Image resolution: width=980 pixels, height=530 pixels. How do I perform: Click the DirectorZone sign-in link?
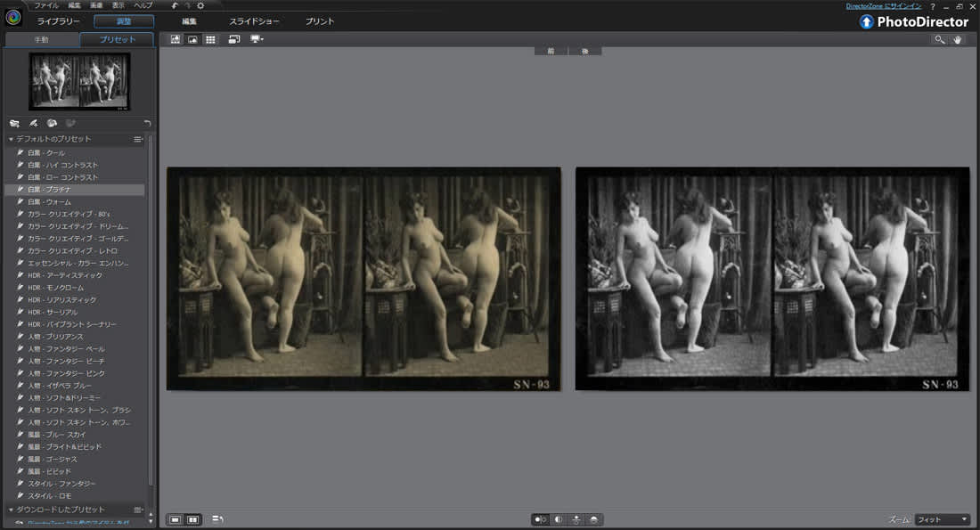click(x=883, y=6)
